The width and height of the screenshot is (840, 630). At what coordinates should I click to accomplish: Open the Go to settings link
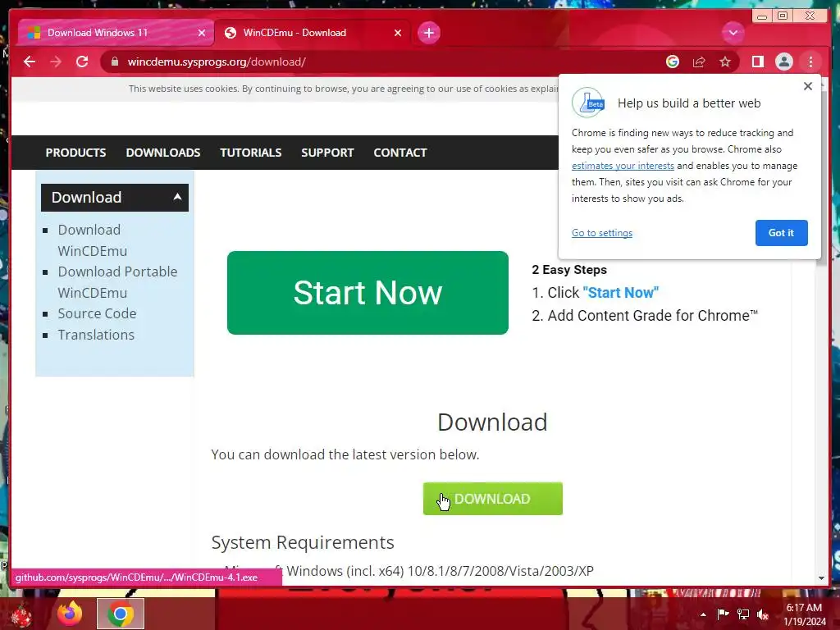click(601, 233)
